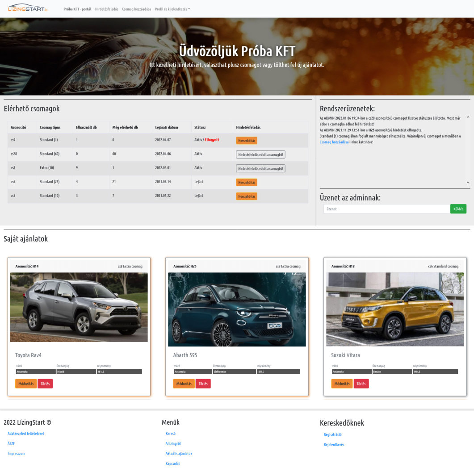This screenshot has height=476, width=474.
Task: Post ad from package cs28
Action: coord(260,154)
